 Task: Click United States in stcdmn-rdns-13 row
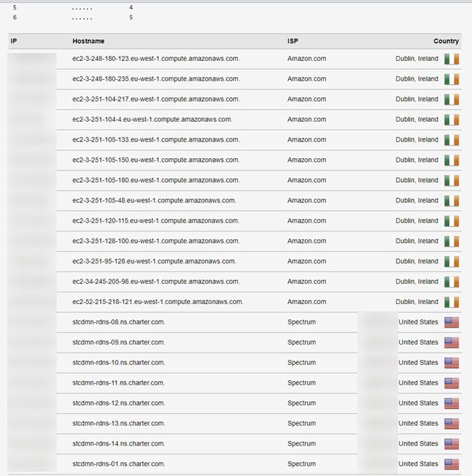pos(418,424)
